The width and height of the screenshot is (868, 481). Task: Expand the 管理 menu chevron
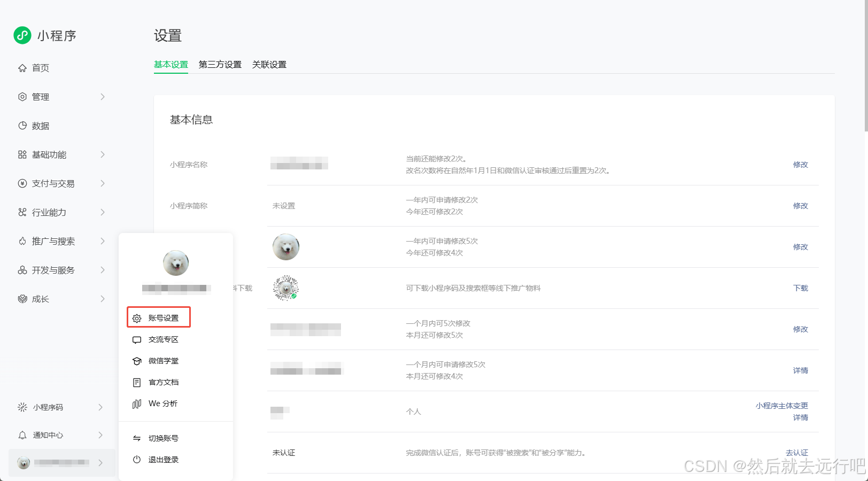(x=103, y=97)
